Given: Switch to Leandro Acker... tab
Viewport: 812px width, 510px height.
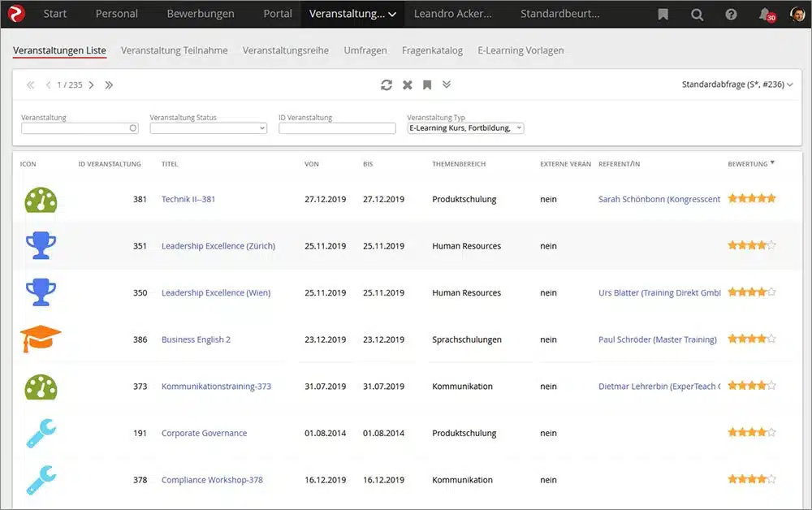Looking at the screenshot, I should pos(452,14).
